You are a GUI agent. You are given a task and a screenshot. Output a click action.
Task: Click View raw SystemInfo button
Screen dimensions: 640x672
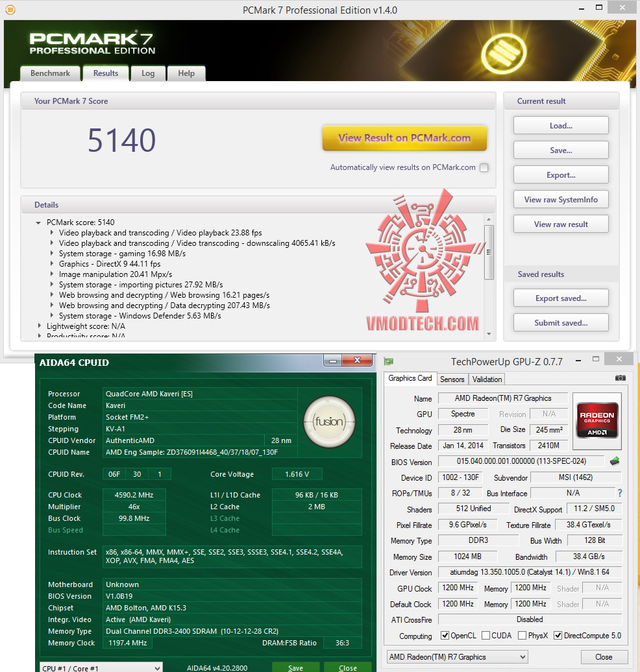pos(561,200)
